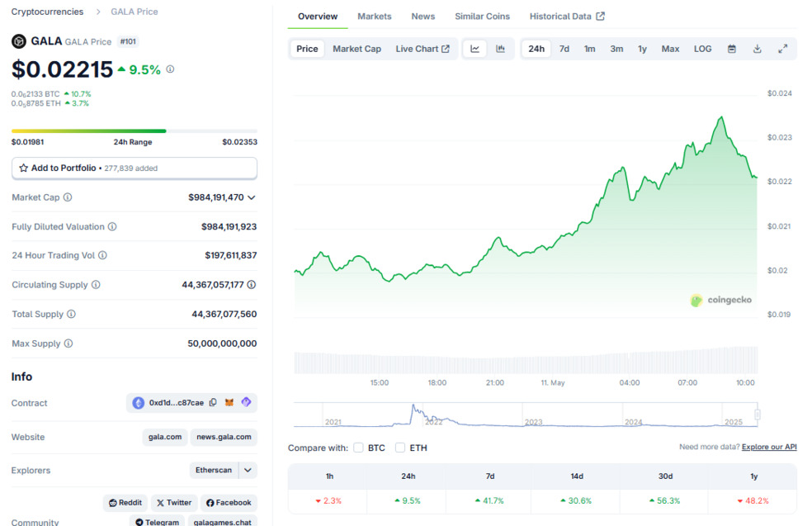This screenshot has width=812, height=526.
Task: Open the News tab
Action: pos(423,16)
